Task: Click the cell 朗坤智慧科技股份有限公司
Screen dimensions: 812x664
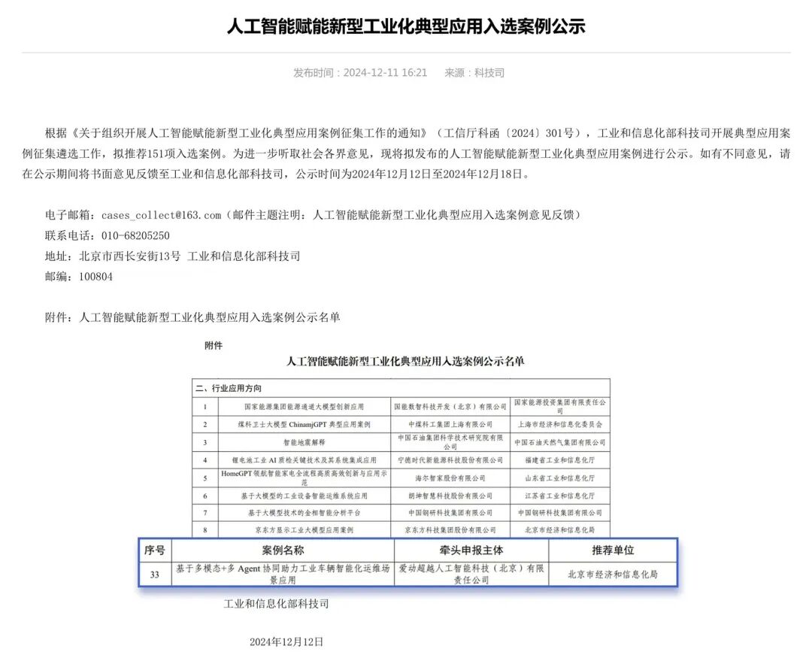Action: pyautogui.click(x=450, y=496)
